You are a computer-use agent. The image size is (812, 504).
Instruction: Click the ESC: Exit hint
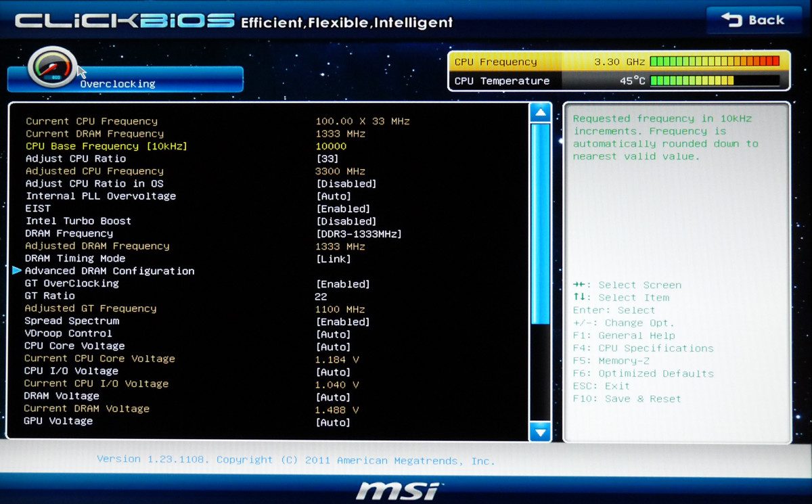(x=602, y=386)
